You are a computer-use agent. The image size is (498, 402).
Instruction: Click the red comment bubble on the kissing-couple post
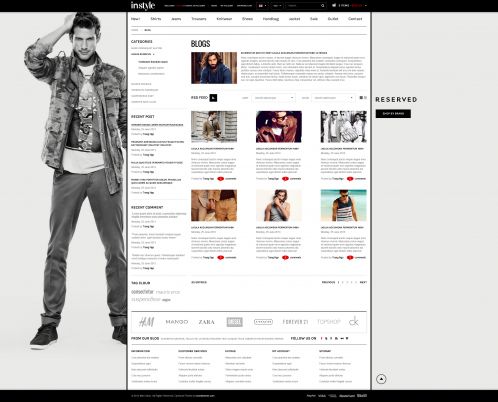[285, 179]
